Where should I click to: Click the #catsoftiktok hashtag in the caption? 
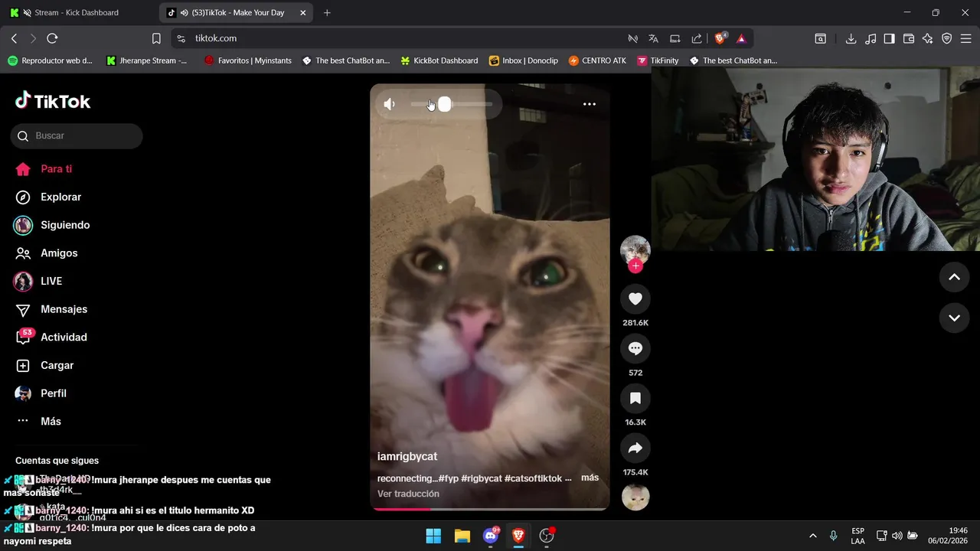pyautogui.click(x=534, y=478)
